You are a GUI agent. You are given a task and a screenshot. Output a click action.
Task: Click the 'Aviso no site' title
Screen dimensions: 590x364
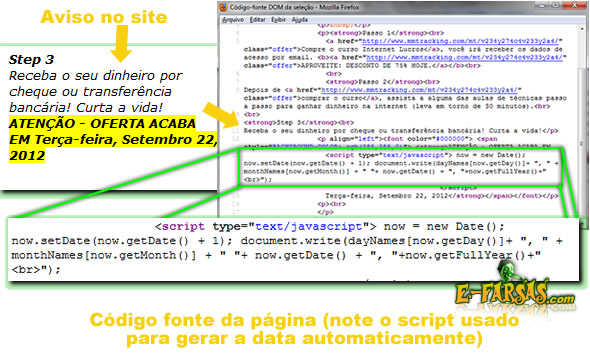(104, 17)
